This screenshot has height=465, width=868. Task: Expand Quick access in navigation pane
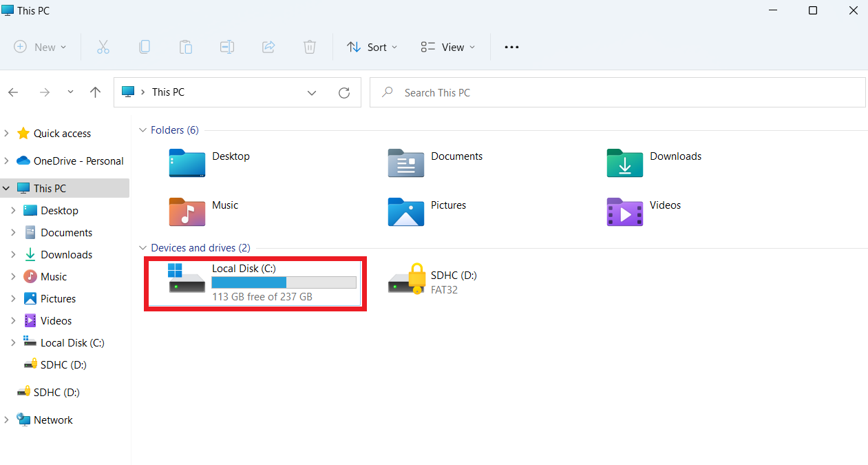(6, 134)
